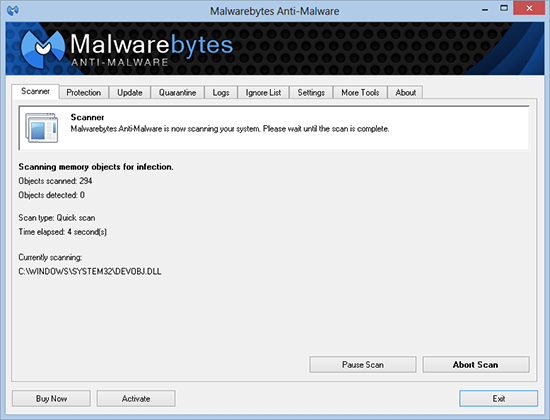Maximize the Malwarebytes window

coord(504,8)
